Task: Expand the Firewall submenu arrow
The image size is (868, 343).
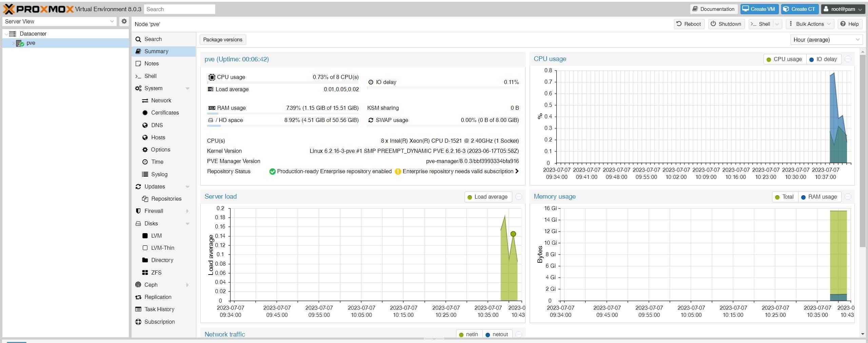Action: (x=188, y=211)
